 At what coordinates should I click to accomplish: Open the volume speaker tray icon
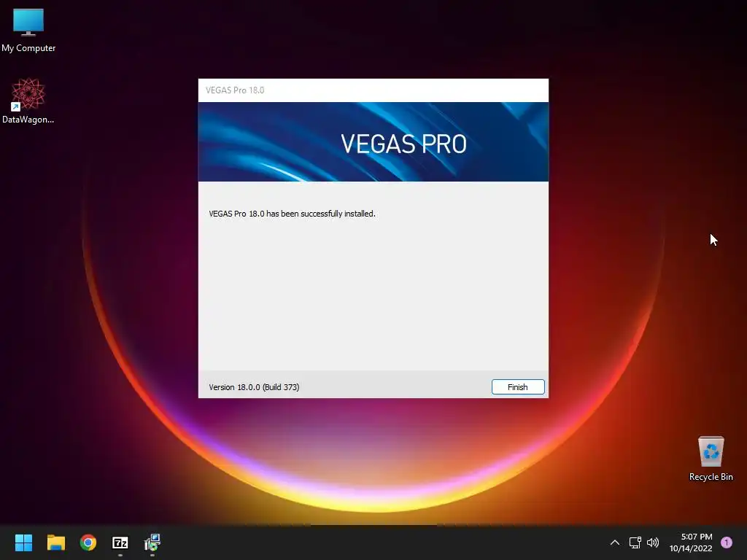click(x=653, y=542)
